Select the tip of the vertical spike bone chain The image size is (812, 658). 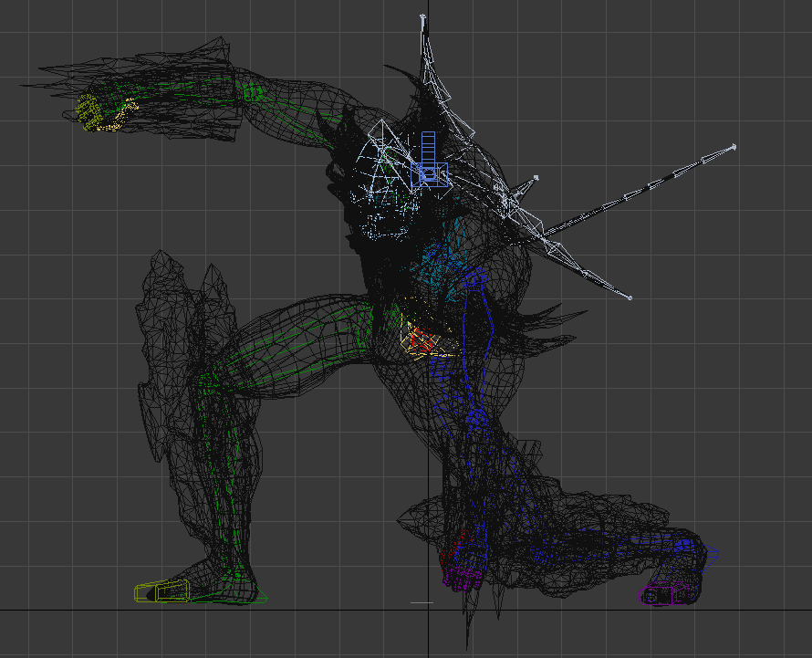[422, 17]
